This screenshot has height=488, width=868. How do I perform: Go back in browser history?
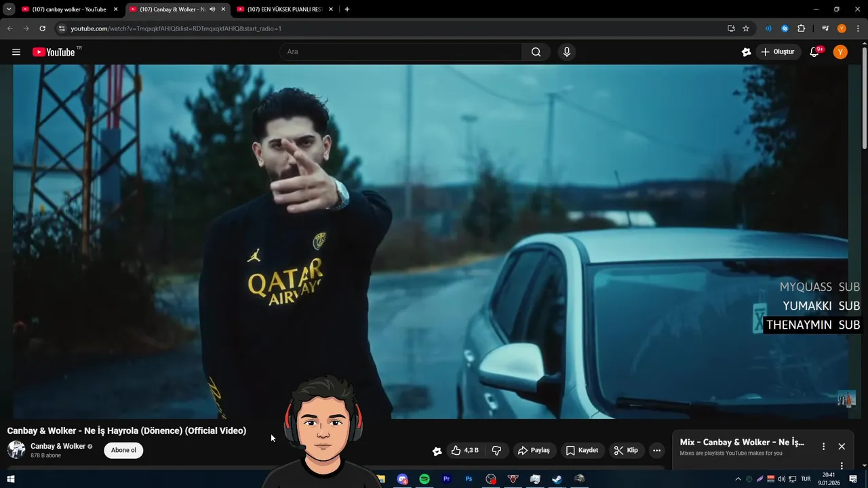pos(9,28)
